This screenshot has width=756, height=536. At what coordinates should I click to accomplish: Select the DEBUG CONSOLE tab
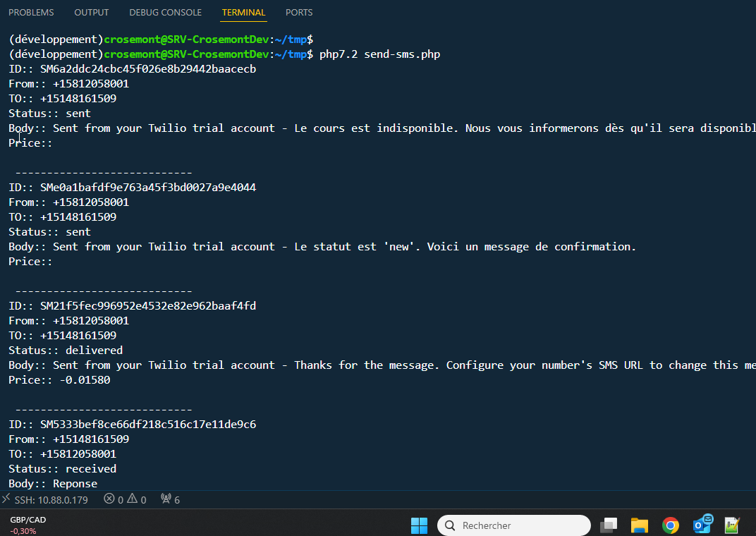(x=165, y=13)
